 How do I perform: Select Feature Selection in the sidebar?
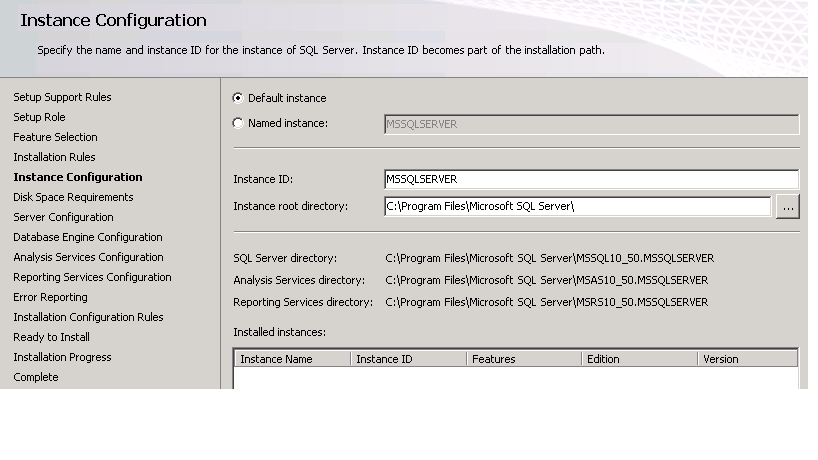pyautogui.click(x=55, y=137)
